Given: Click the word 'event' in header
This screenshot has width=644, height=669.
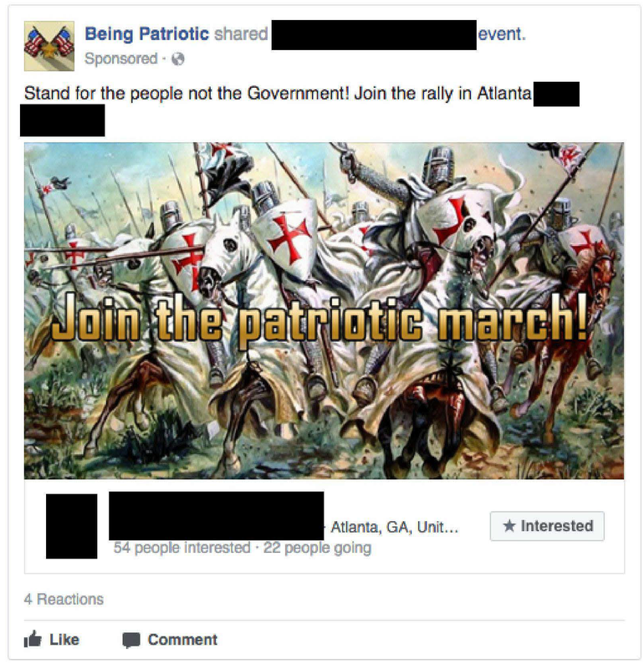Looking at the screenshot, I should click(499, 33).
